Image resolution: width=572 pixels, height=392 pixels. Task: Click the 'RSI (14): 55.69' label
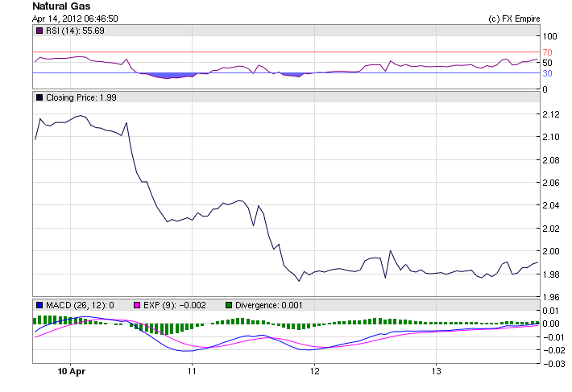pos(75,31)
